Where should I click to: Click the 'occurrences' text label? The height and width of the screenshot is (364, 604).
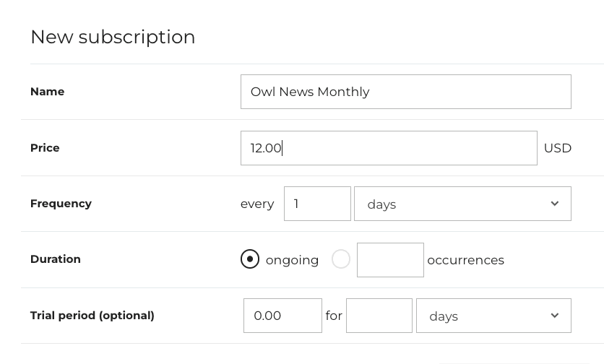(465, 260)
